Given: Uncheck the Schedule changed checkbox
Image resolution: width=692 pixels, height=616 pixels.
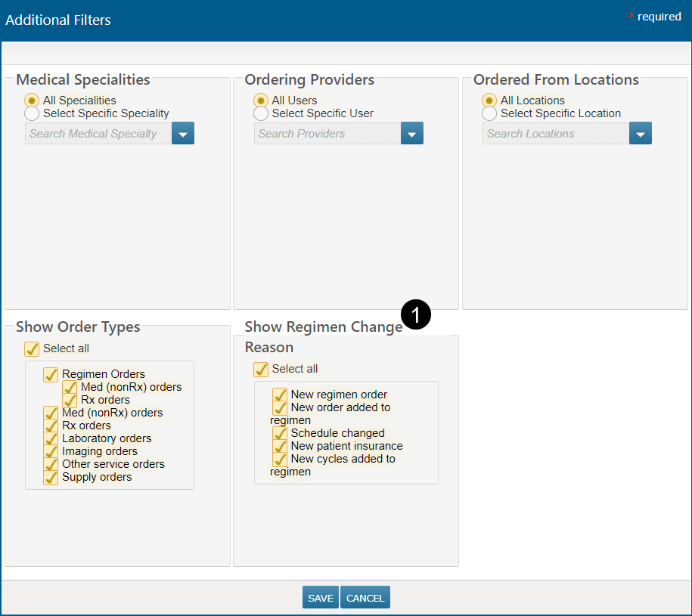Looking at the screenshot, I should tap(280, 433).
